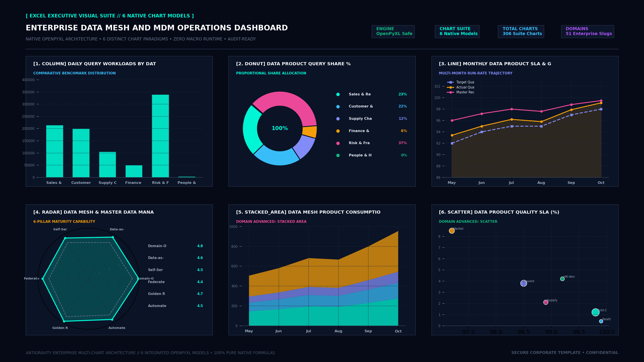
Task: Click the Automate radar axis label
Action: [x=117, y=328]
